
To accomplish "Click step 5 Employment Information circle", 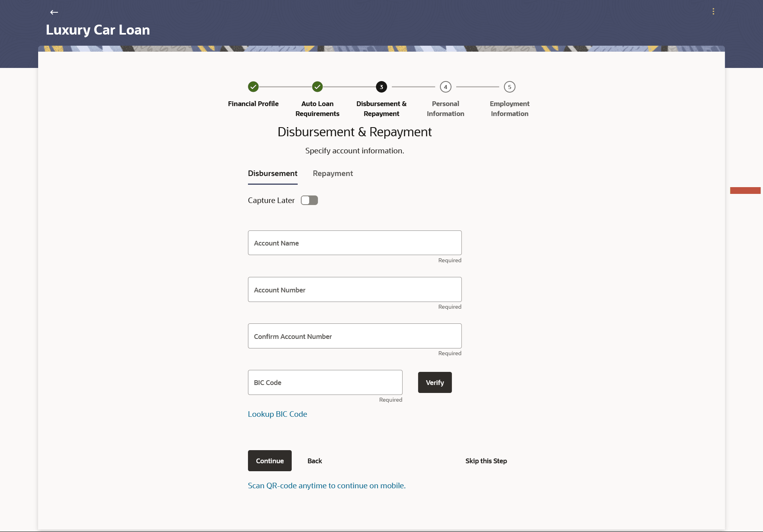I will click(509, 87).
